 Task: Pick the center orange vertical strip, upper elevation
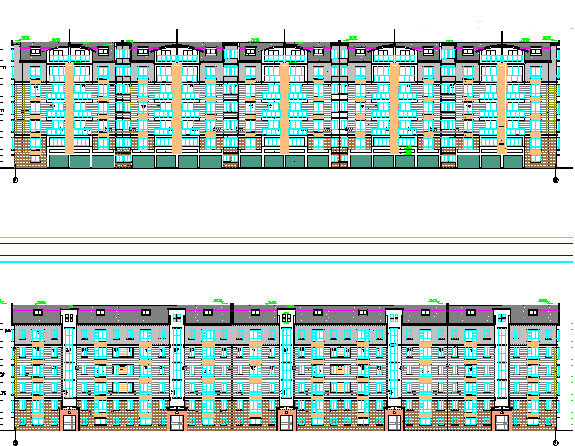(285, 108)
